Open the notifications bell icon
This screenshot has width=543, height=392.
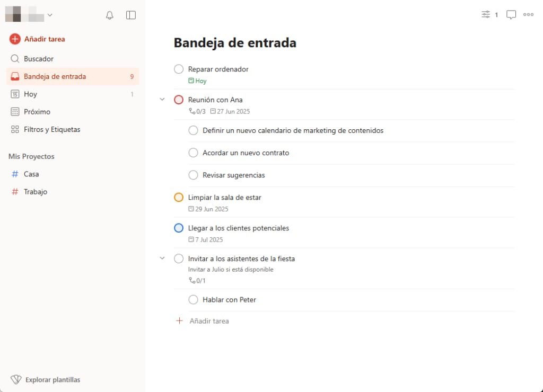(110, 15)
